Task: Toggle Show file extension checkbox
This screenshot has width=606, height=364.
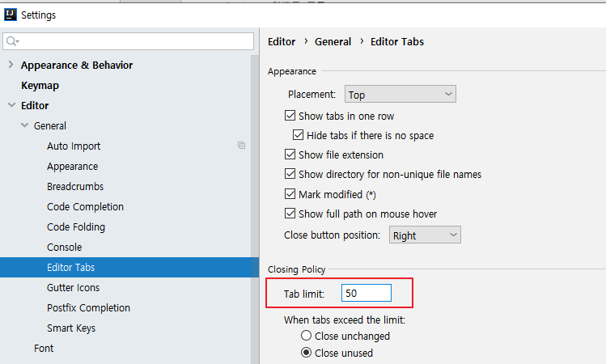Action: 290,154
